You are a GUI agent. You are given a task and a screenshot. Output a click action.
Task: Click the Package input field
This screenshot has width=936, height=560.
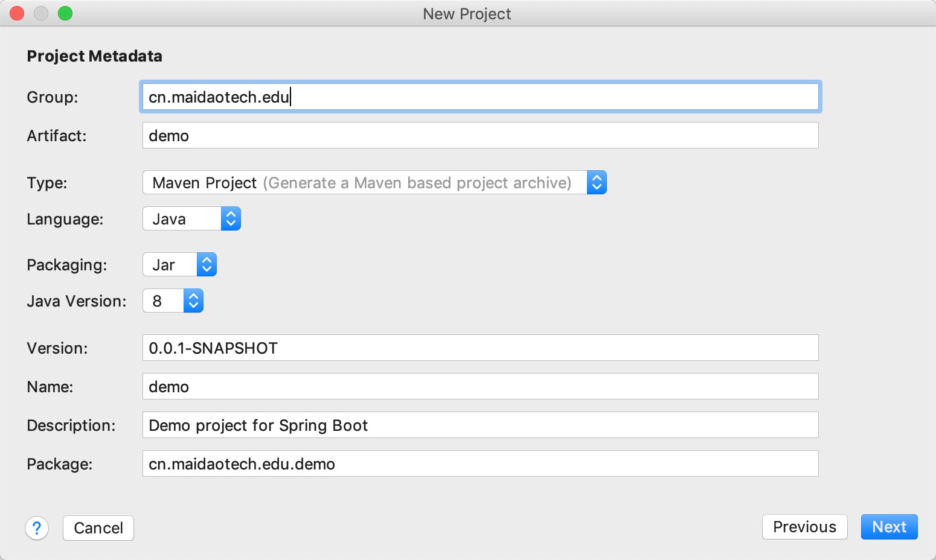[480, 463]
